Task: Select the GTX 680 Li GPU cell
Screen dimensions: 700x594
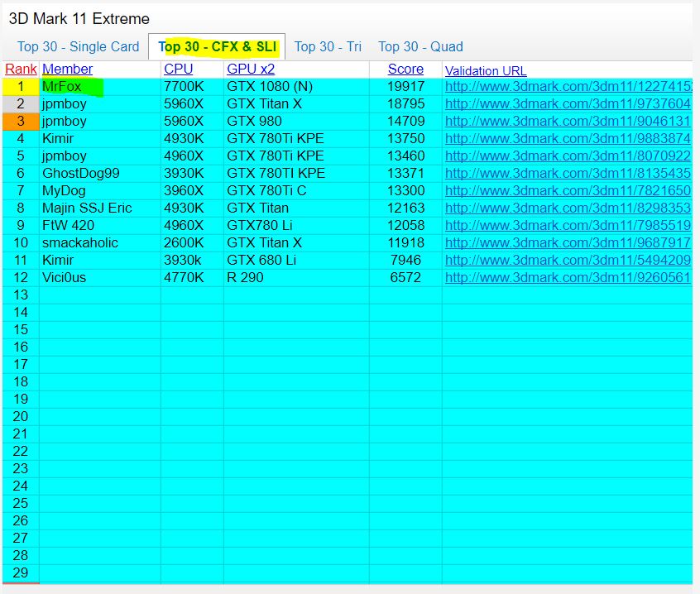Action: (296, 260)
